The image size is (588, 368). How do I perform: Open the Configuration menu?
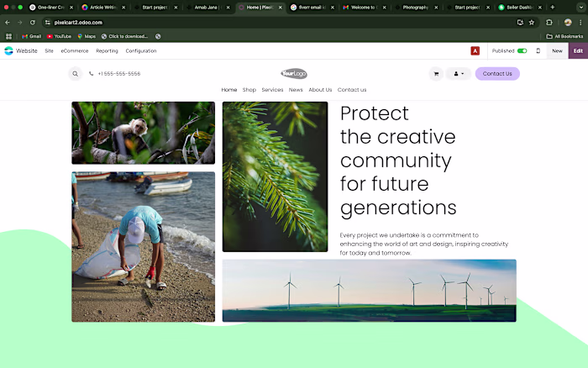point(141,50)
